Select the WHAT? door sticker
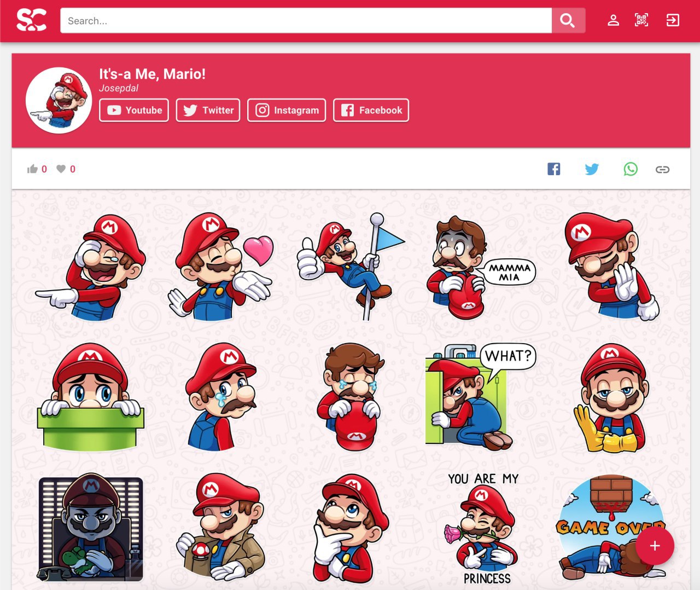This screenshot has height=590, width=700. (481, 397)
